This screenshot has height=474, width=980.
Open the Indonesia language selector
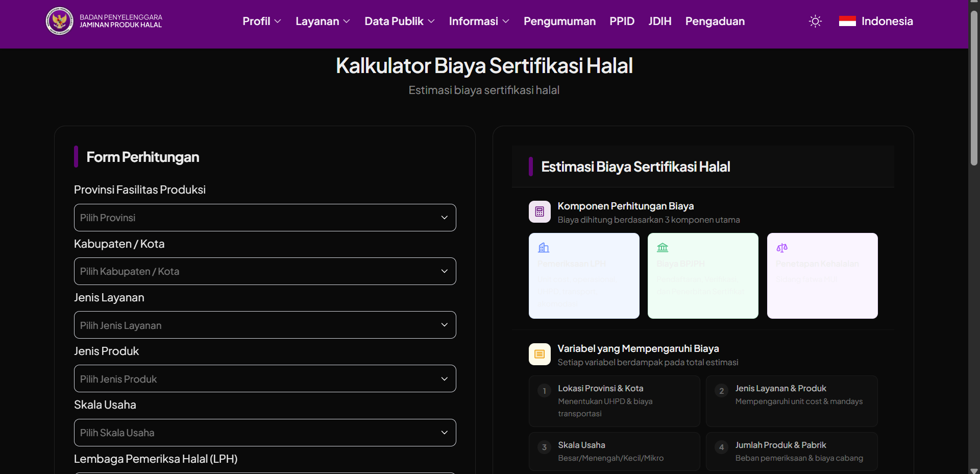coord(876,21)
